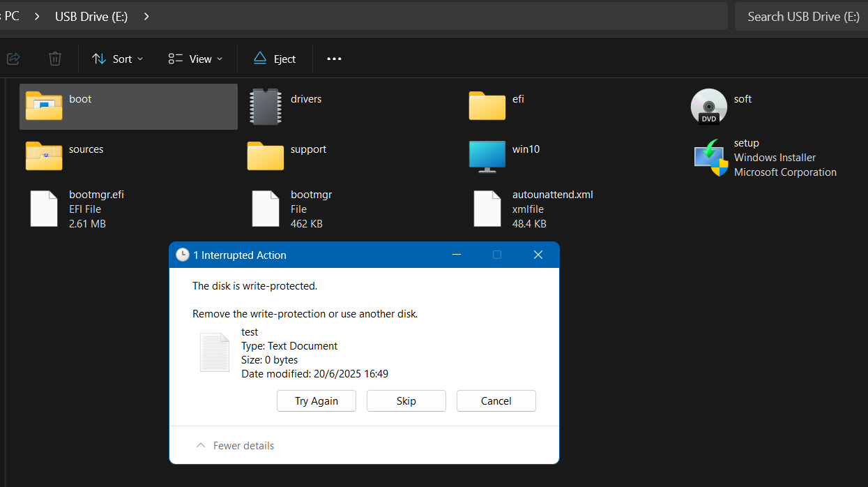Click USB Drive (E:) breadcrumb
868x487 pixels.
click(x=91, y=16)
